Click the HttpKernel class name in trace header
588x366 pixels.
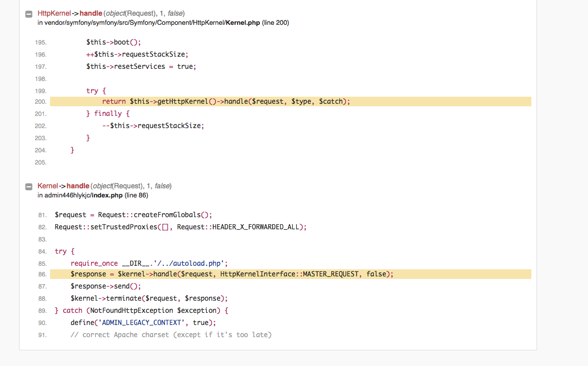coord(54,14)
